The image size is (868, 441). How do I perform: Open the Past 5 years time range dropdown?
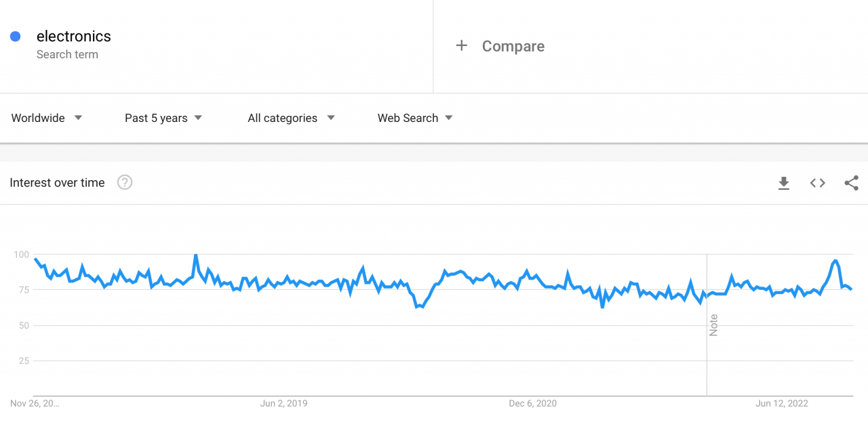pos(156,118)
